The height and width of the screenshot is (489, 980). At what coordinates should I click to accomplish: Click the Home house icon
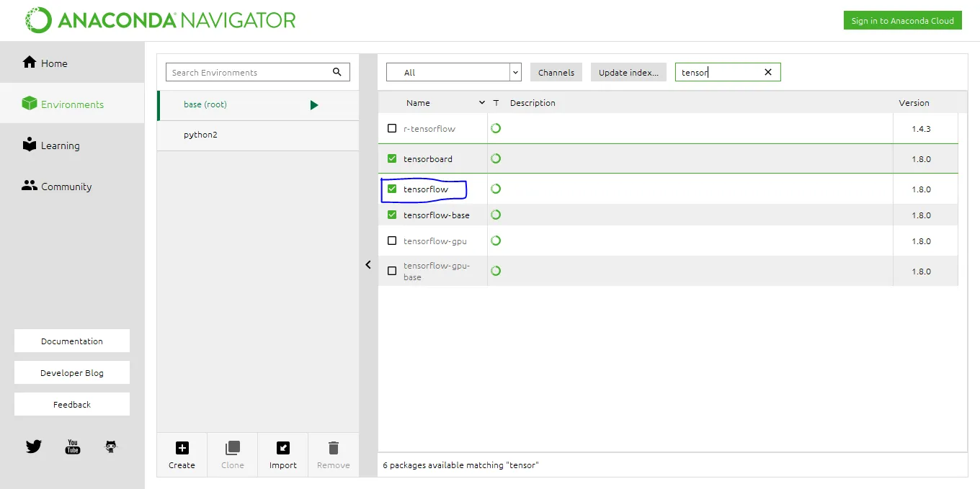point(30,63)
